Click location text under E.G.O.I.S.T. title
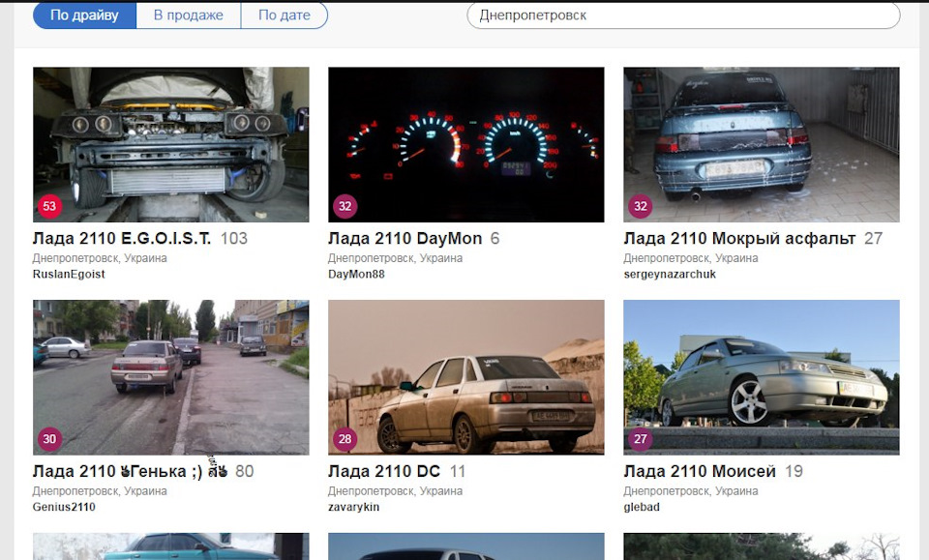Image resolution: width=929 pixels, height=560 pixels. click(100, 258)
